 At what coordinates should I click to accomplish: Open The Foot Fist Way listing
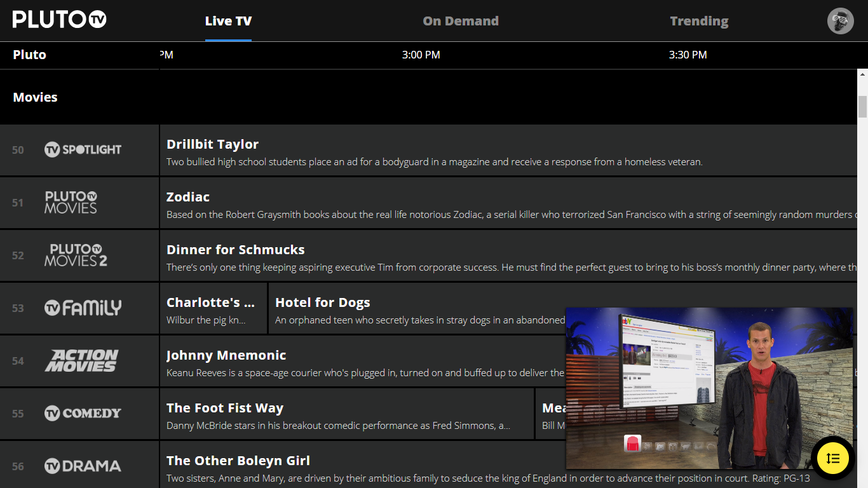click(x=347, y=414)
